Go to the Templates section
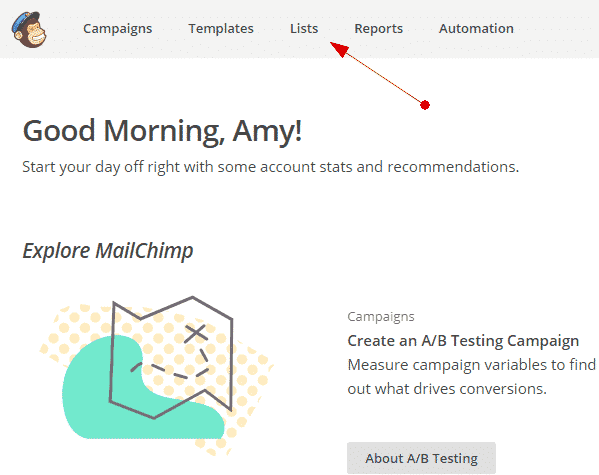Image resolution: width=599 pixels, height=475 pixels. click(221, 29)
